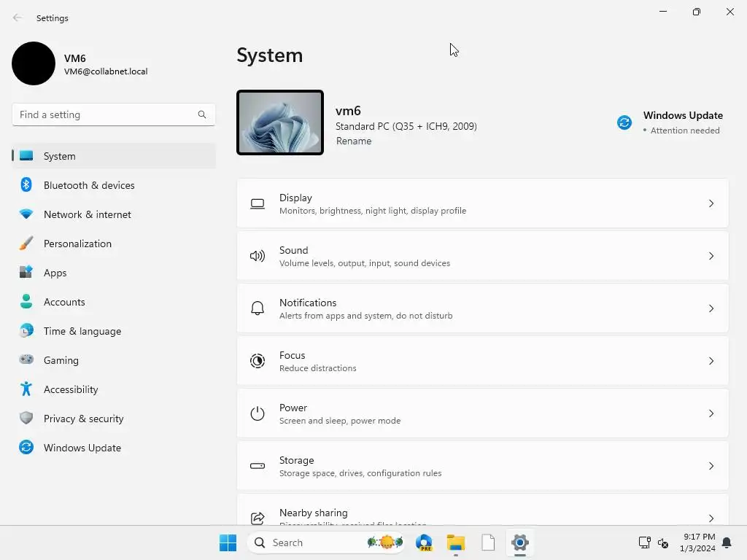Click the Notifications bell icon in list
747x560 pixels.
coord(258,308)
